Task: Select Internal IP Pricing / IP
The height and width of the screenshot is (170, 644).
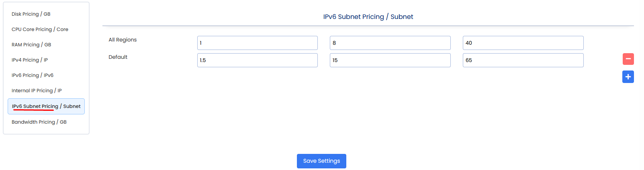Action: click(x=37, y=91)
